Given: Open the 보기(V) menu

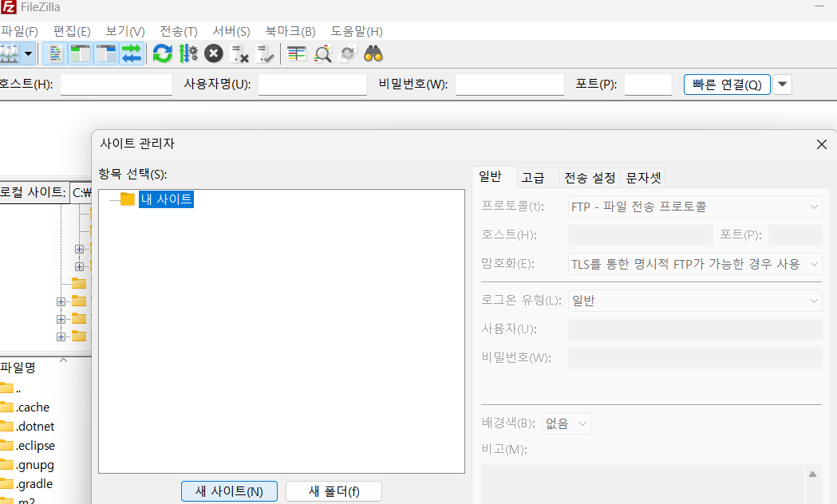Looking at the screenshot, I should click(x=125, y=31).
